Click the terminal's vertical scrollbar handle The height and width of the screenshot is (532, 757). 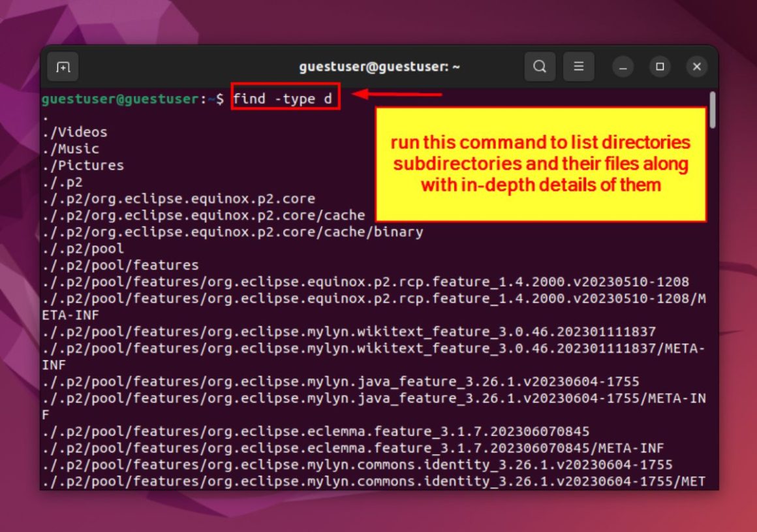[x=713, y=110]
